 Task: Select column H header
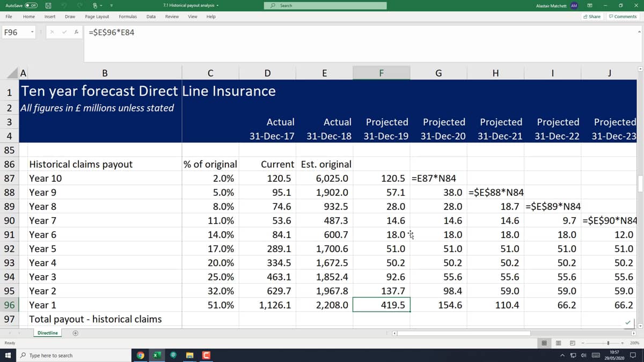point(495,73)
